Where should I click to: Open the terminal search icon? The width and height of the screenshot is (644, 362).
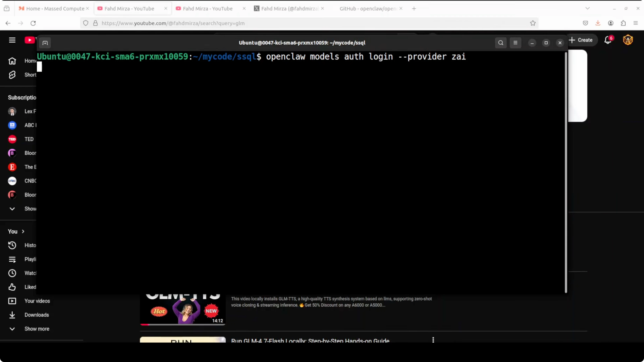pos(500,43)
